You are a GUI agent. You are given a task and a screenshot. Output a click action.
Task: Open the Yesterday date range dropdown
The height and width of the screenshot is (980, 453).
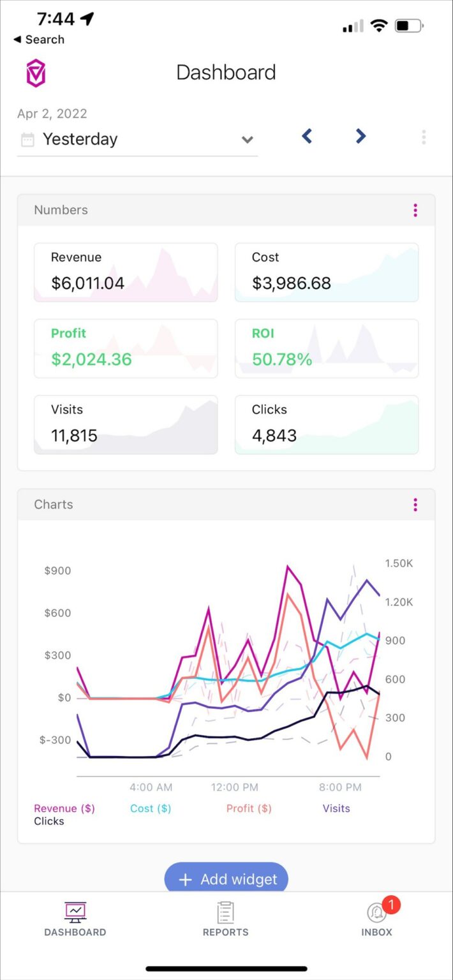[128, 139]
